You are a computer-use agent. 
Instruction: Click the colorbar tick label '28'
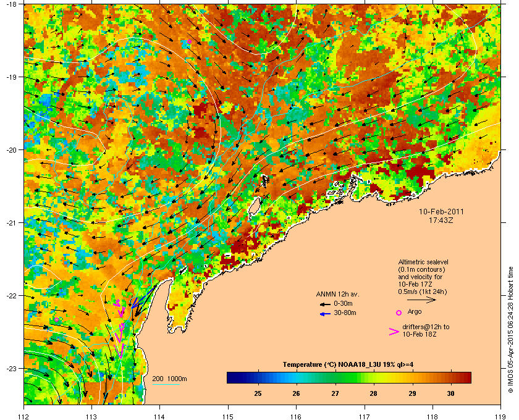[x=373, y=393]
